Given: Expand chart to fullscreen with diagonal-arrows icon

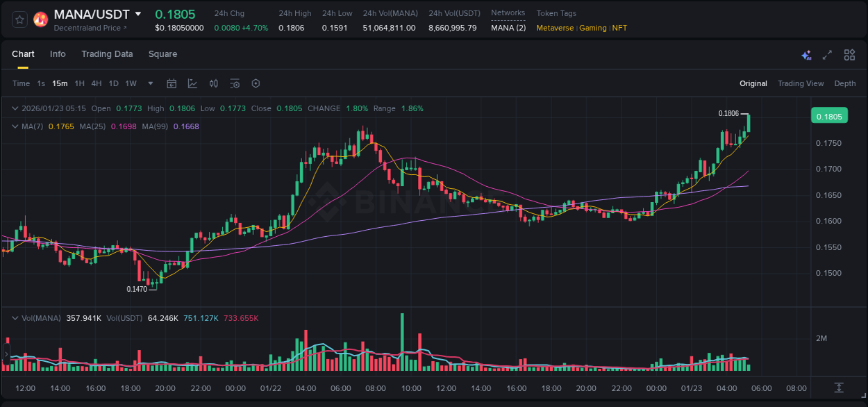Looking at the screenshot, I should coord(826,54).
